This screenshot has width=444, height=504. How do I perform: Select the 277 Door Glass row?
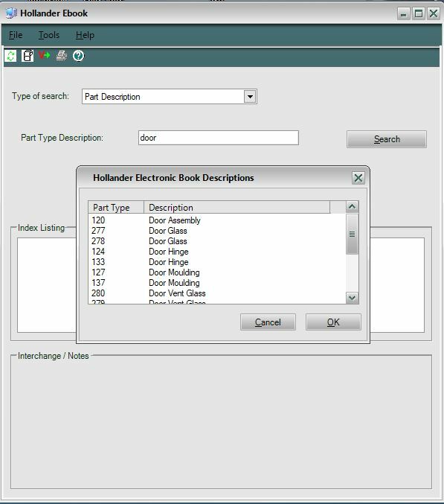click(217, 231)
